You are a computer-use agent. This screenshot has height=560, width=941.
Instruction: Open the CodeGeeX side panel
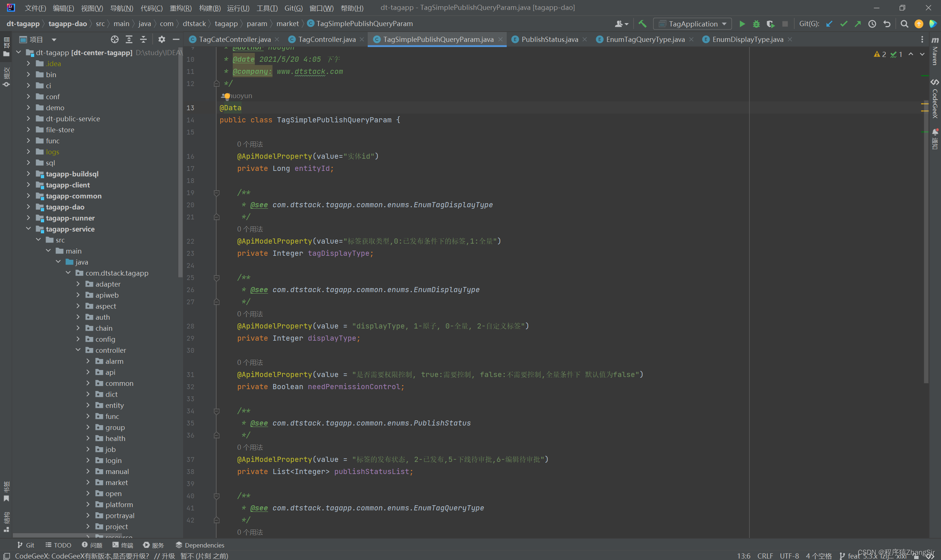pos(935,99)
